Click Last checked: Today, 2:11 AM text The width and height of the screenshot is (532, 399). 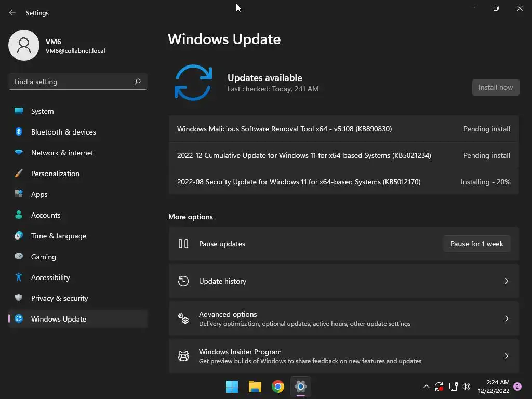273,89
